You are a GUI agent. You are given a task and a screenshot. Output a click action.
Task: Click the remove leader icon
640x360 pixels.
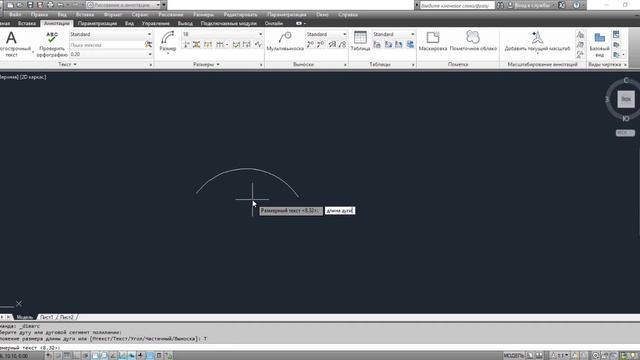(321, 44)
